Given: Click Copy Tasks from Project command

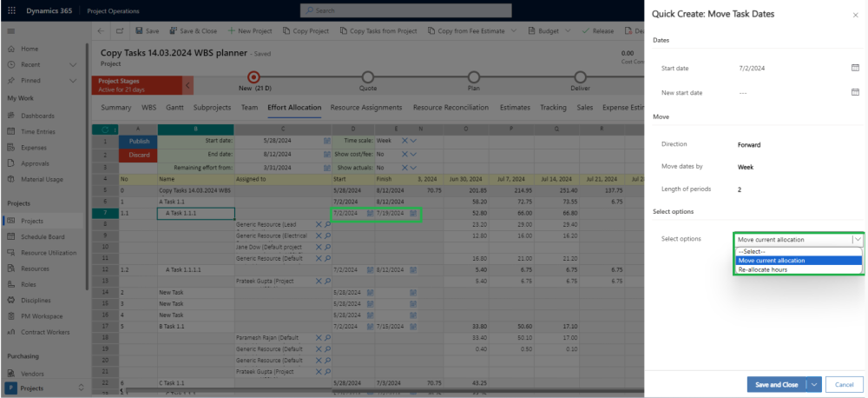Looking at the screenshot, I should (x=378, y=31).
